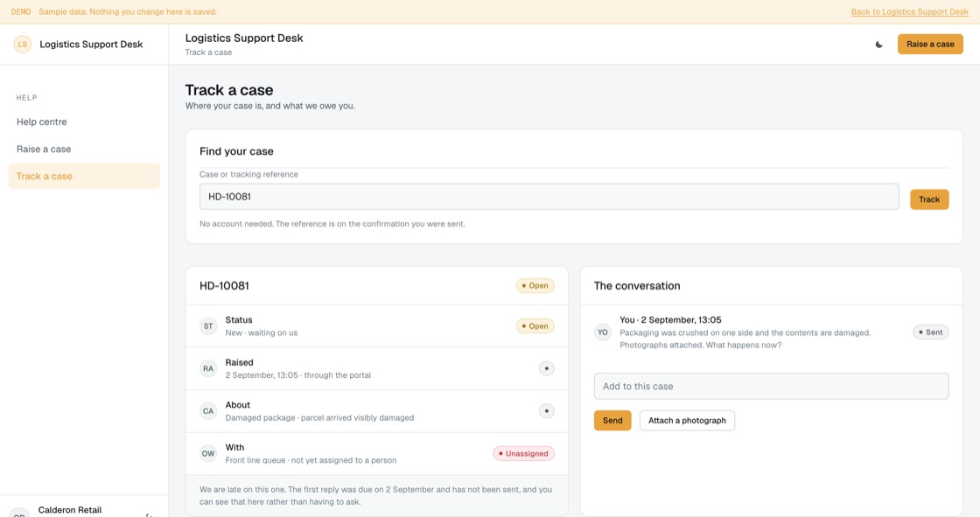The height and width of the screenshot is (517, 980).
Task: Click 'The conversation' heading
Action: (637, 286)
